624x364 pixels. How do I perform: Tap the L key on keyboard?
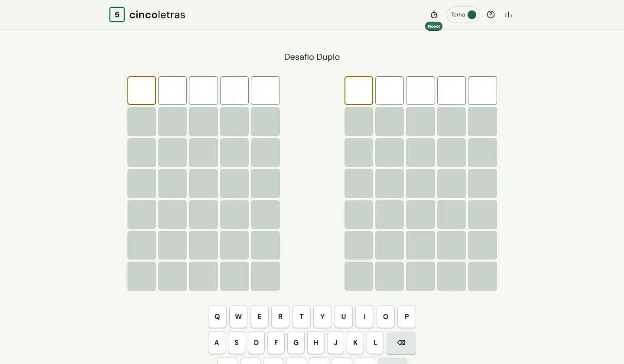tap(375, 343)
